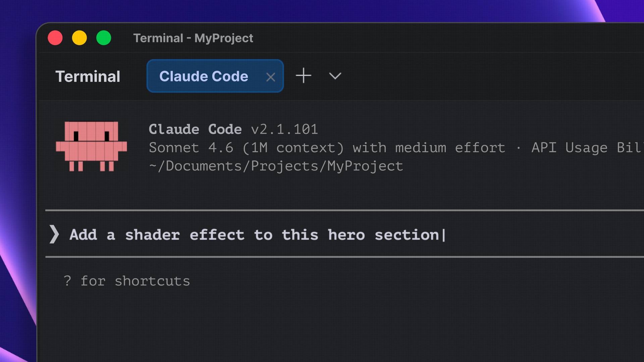
Task: Expand the dropdown next to the plus button
Action: 334,76
